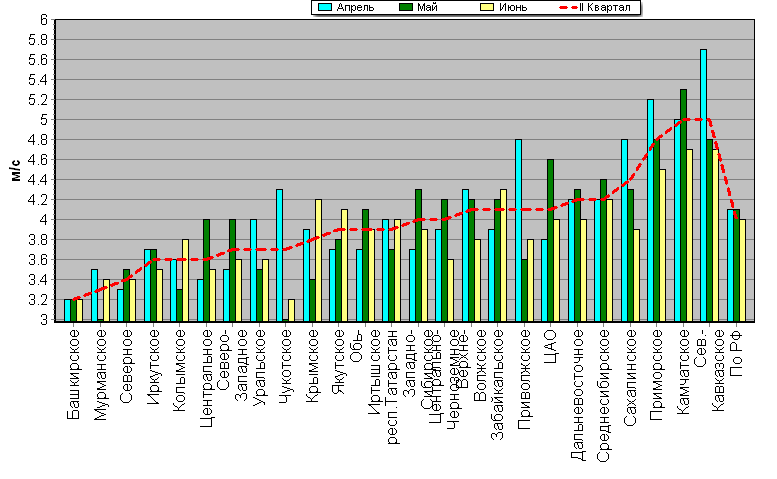Click the yellow Июнь legend swatch
This screenshot has width=777, height=479.
click(x=488, y=7)
